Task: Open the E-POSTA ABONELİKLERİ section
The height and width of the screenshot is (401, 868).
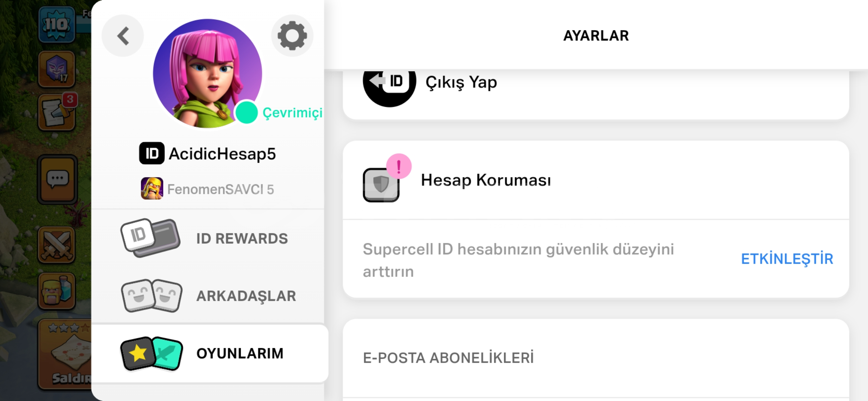Action: tap(448, 358)
